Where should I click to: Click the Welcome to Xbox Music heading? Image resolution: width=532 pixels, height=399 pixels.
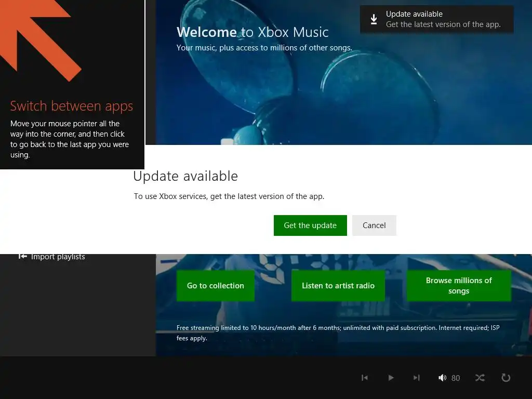[252, 32]
